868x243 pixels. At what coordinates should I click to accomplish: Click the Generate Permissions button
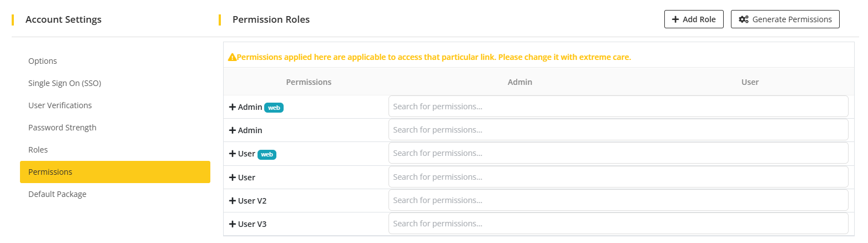(x=785, y=19)
